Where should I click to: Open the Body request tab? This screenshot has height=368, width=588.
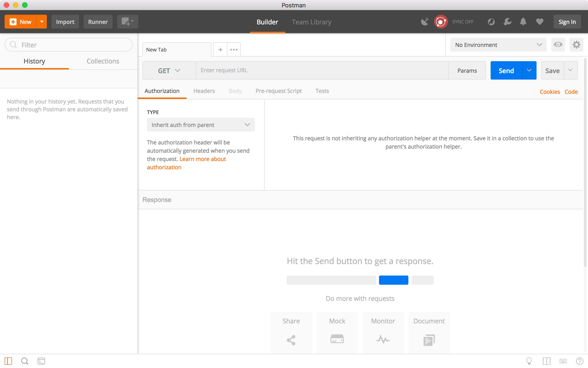pos(235,91)
